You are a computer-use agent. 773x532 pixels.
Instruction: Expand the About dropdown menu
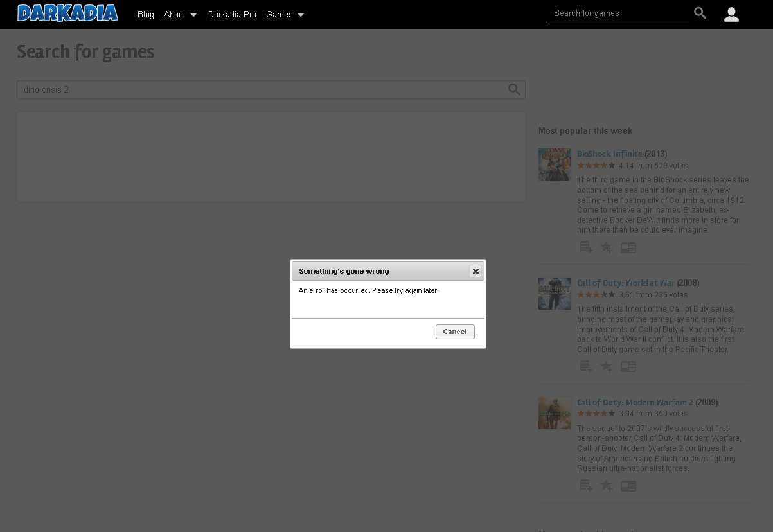(181, 14)
